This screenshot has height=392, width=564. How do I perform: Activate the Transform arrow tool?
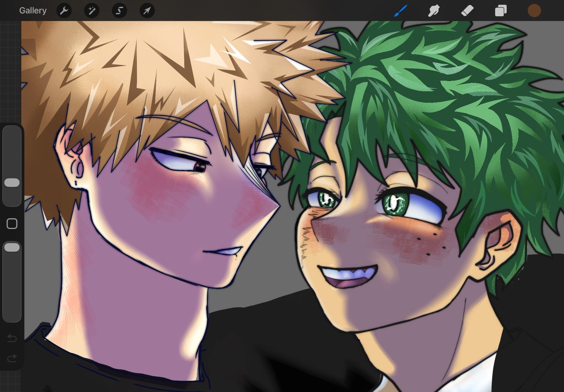147,10
